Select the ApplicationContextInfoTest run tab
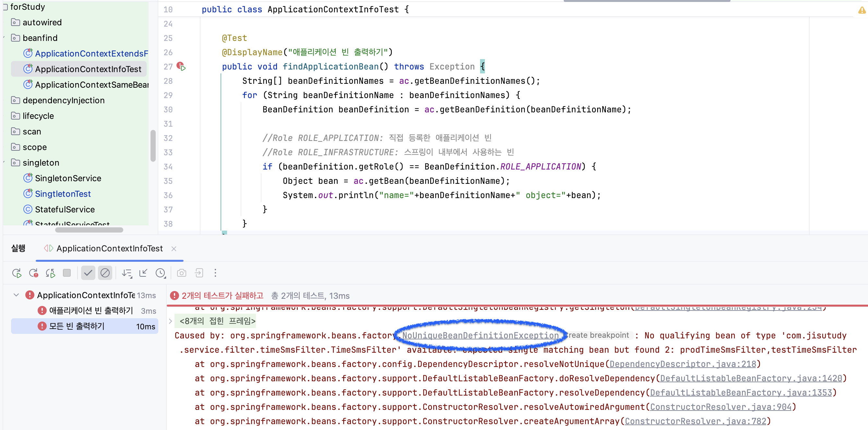This screenshot has width=868, height=430. (109, 248)
